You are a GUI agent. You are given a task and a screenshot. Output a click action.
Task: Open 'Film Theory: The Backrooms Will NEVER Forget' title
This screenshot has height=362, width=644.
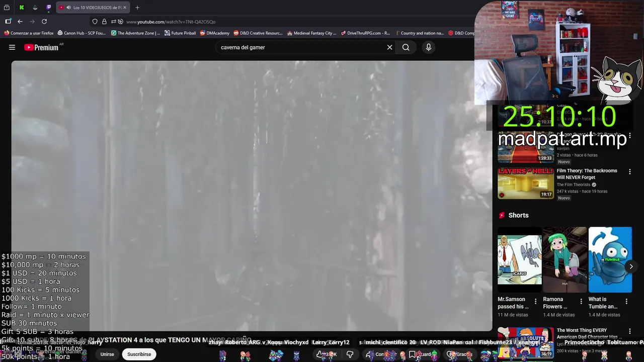tap(587, 174)
